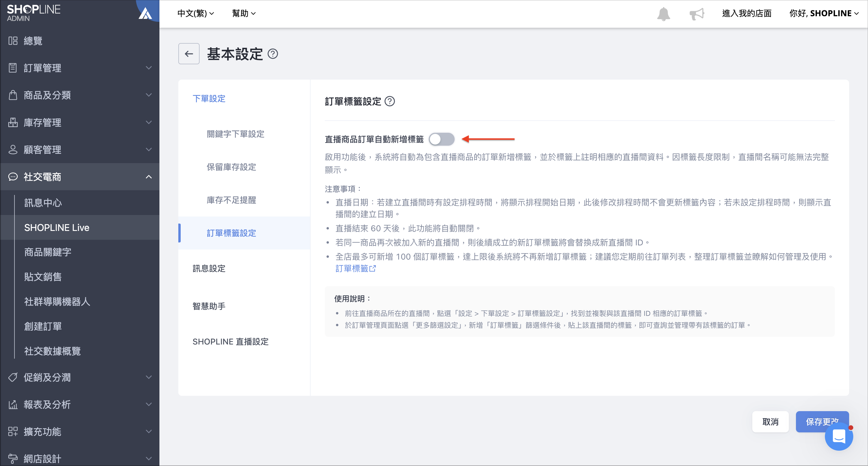Viewport: 868px width, 466px height.
Task: Open 社交數據概覽 sidebar item
Action: [x=80, y=351]
